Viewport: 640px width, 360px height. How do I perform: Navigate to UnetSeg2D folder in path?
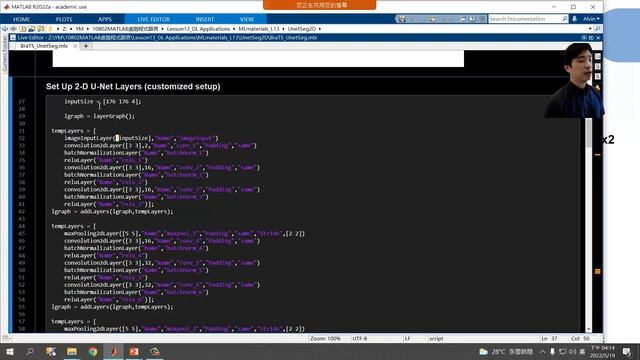coord(302,29)
